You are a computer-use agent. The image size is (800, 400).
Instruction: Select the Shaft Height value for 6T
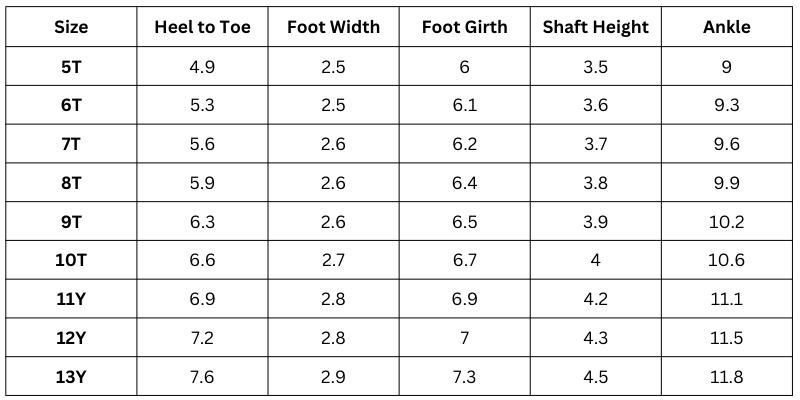596,106
